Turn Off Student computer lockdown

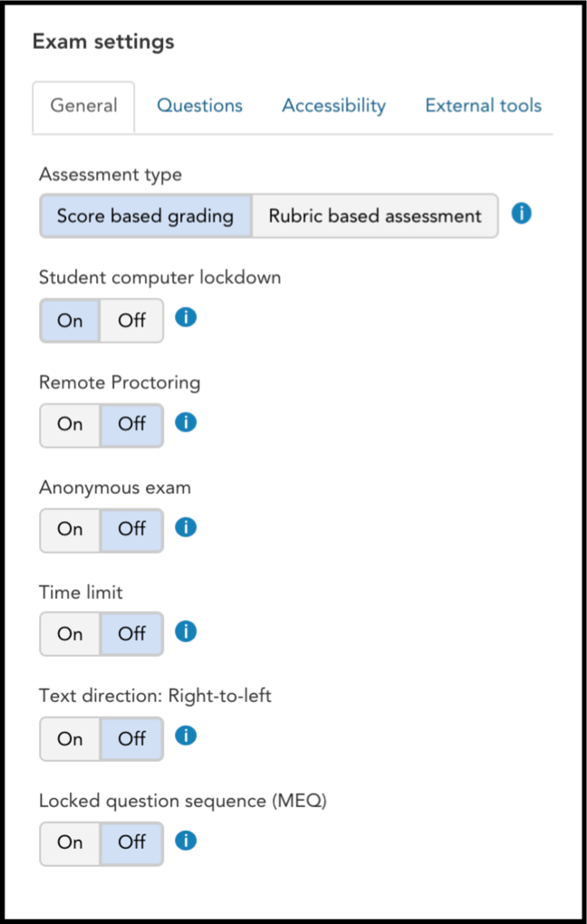[131, 321]
